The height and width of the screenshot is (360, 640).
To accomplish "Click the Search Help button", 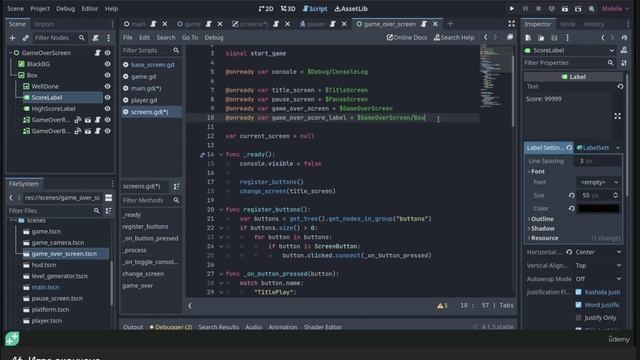I will coord(454,38).
